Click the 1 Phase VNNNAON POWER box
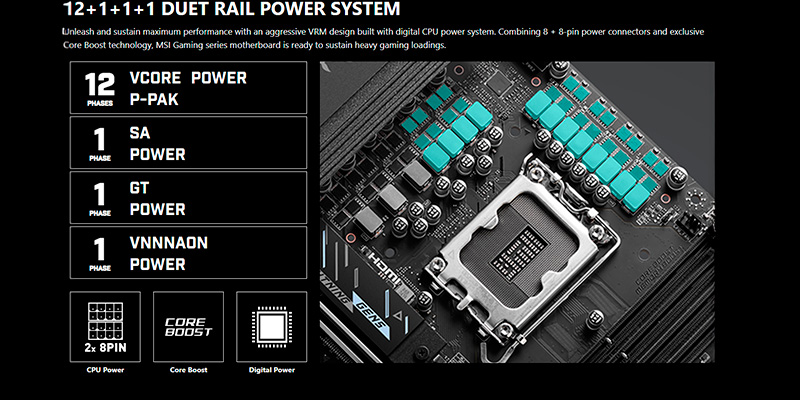800x400 pixels. point(188,253)
